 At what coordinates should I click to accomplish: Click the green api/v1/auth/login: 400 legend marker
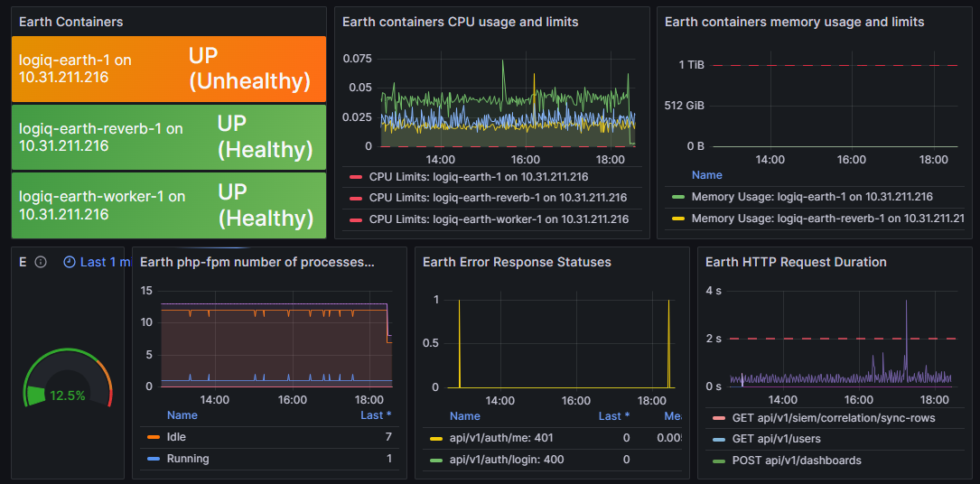(x=435, y=460)
